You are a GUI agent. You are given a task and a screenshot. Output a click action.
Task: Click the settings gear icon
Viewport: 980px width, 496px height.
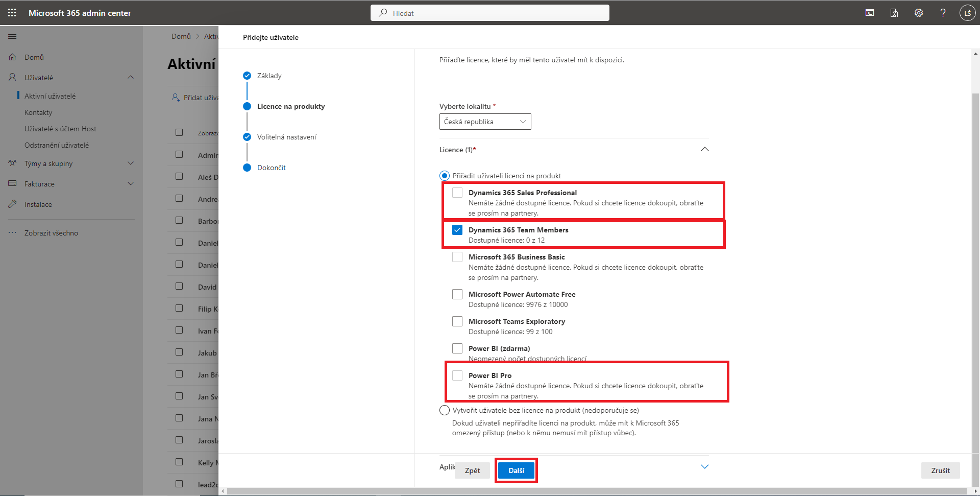[919, 13]
